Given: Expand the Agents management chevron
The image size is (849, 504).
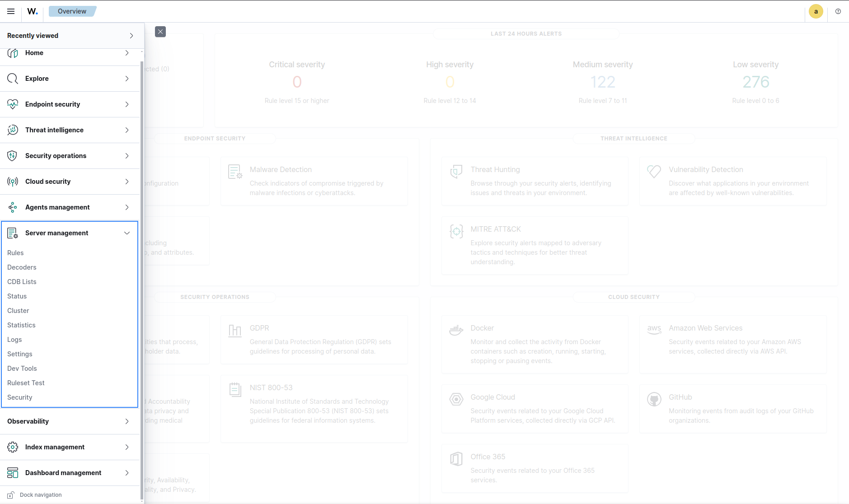Looking at the screenshot, I should coord(127,207).
